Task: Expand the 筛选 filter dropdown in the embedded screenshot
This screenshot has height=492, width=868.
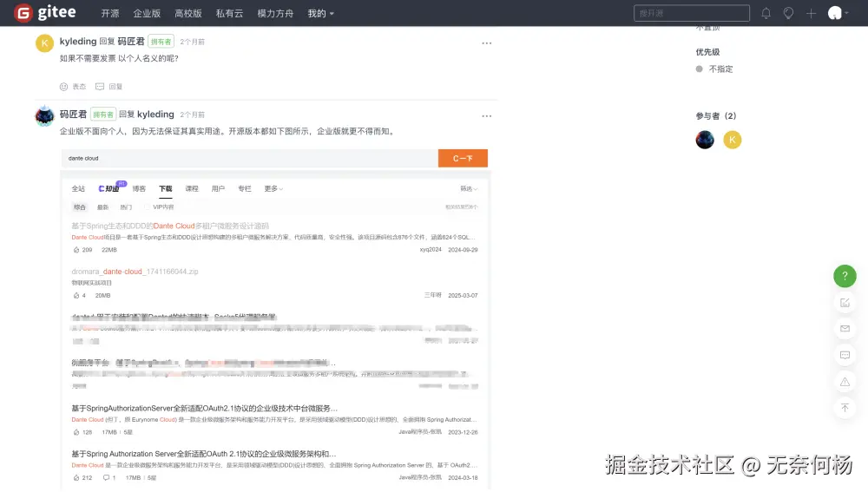Action: (x=469, y=188)
